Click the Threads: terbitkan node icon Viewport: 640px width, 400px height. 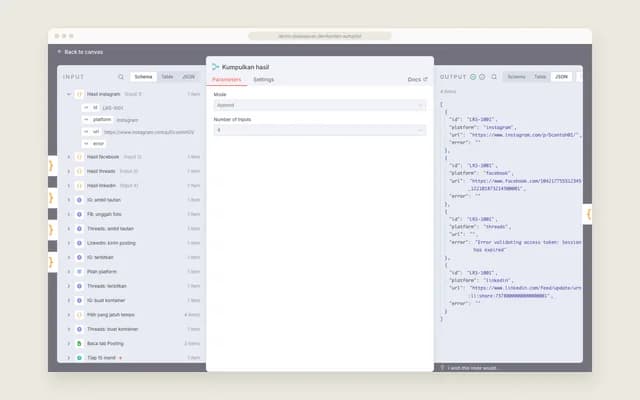(x=79, y=286)
